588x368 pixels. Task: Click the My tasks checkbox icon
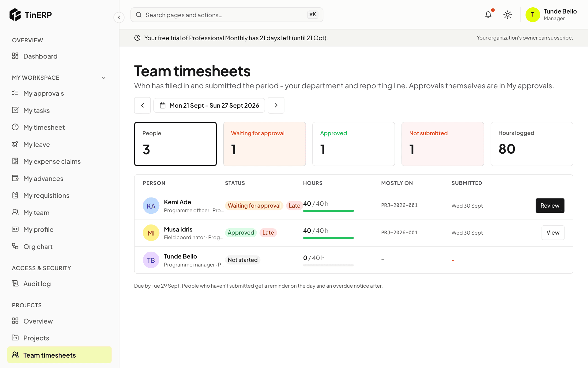point(15,110)
